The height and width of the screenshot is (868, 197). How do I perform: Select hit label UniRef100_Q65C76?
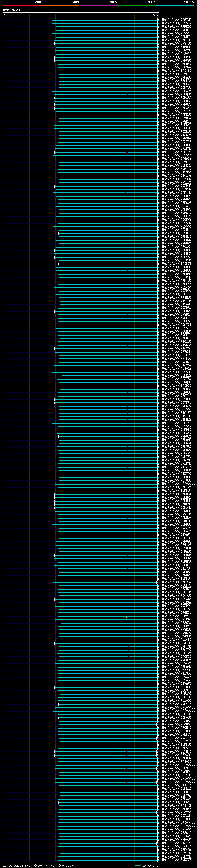point(177,74)
